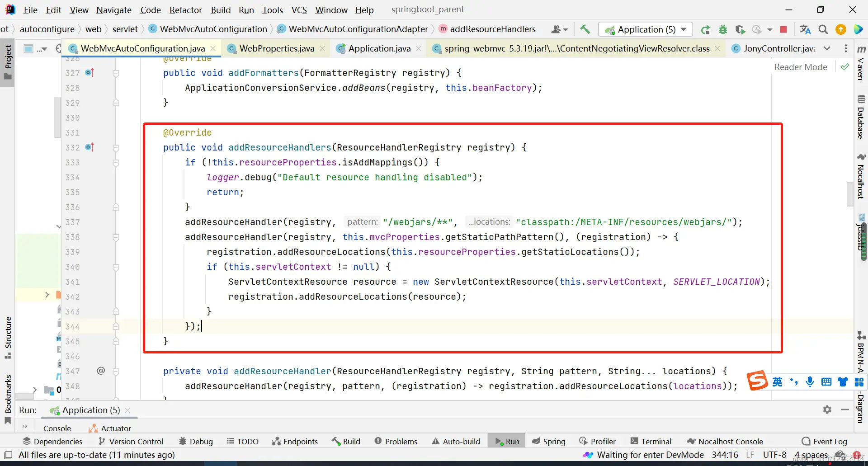Collapse the lambda fold on line 338
The height and width of the screenshot is (466, 868).
click(x=116, y=237)
